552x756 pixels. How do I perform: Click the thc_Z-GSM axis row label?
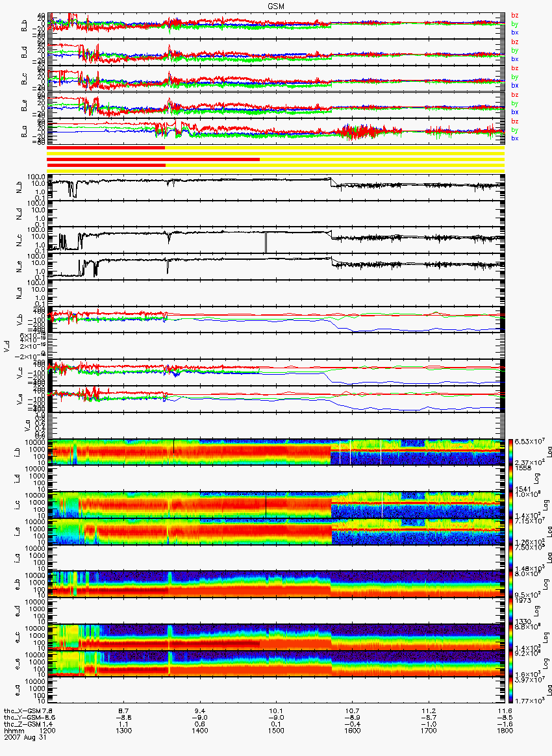[x=22, y=724]
